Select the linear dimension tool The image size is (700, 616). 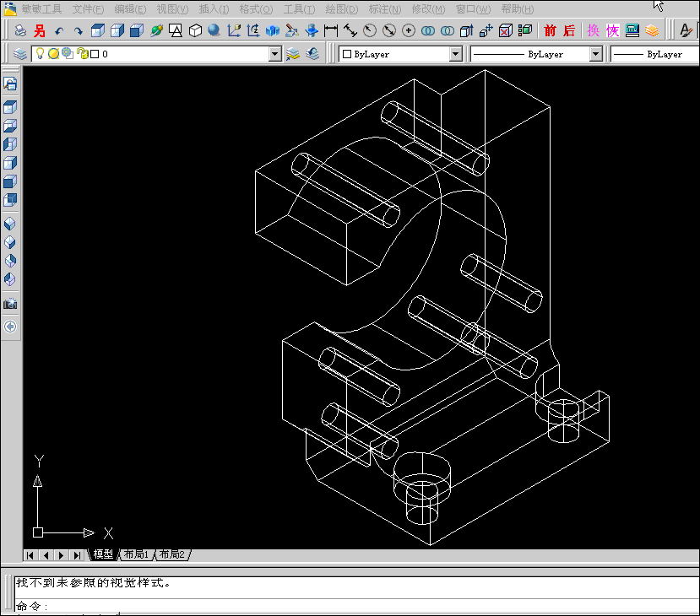coord(331,30)
